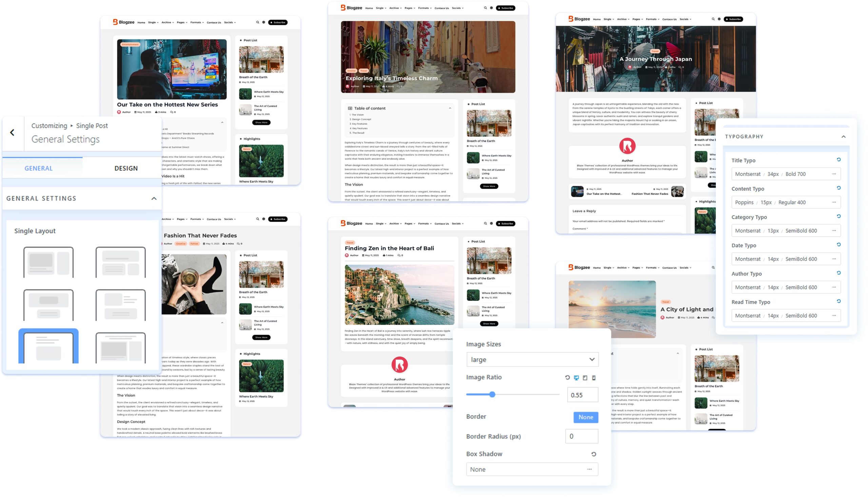Toggle the Border None button

tap(586, 417)
